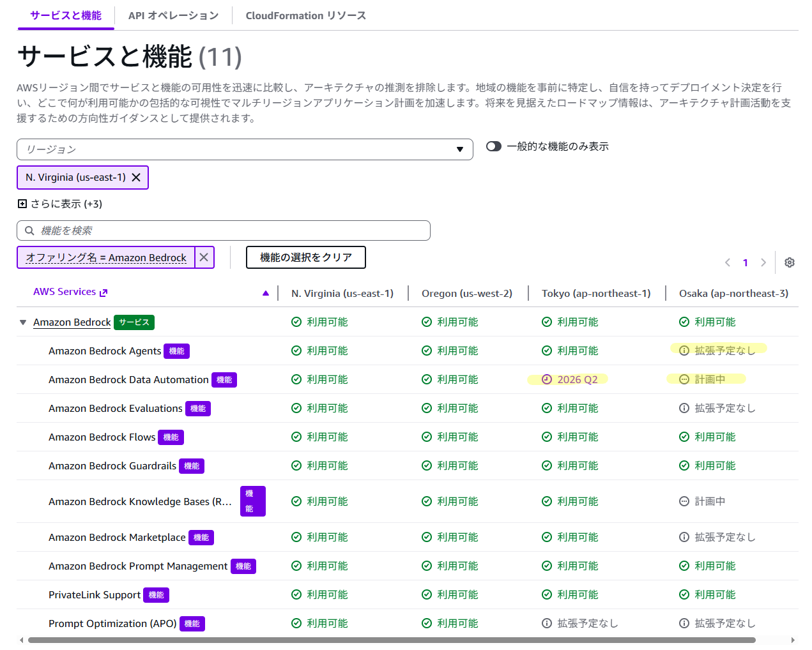812x650 pixels.
Task: Click 機能 badge beside PrivateLink Support
Action: point(157,595)
